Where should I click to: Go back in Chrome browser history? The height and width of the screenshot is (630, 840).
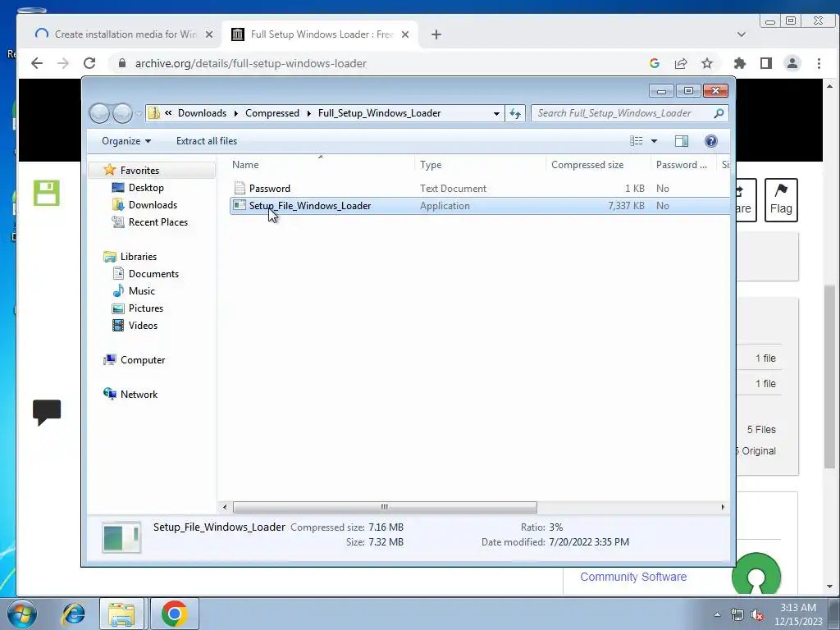pos(36,63)
